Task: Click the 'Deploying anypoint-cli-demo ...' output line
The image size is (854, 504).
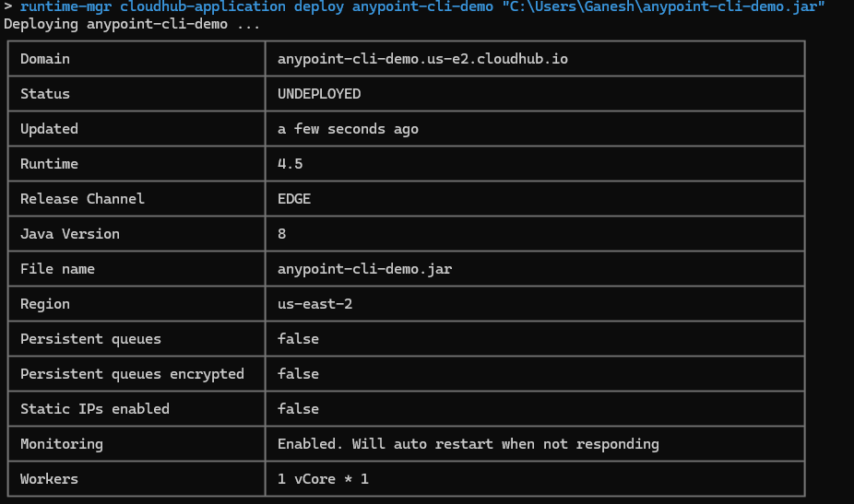Action: point(132,24)
